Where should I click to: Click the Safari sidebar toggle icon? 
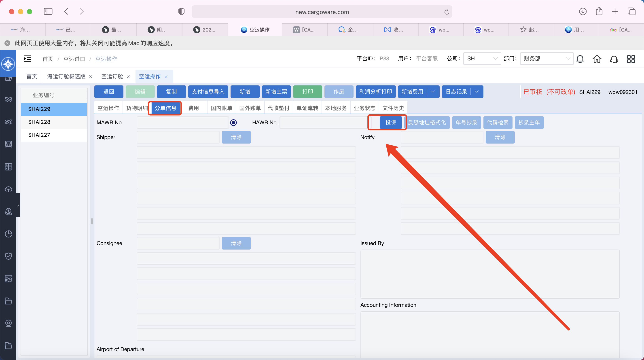pyautogui.click(x=48, y=11)
